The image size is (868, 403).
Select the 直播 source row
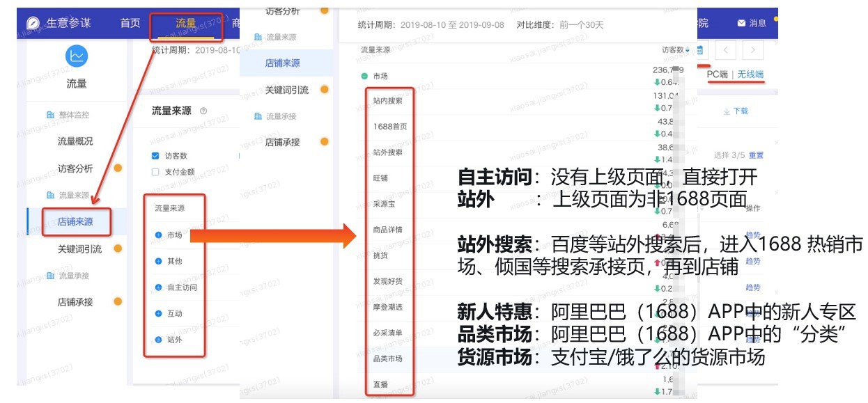(x=380, y=384)
